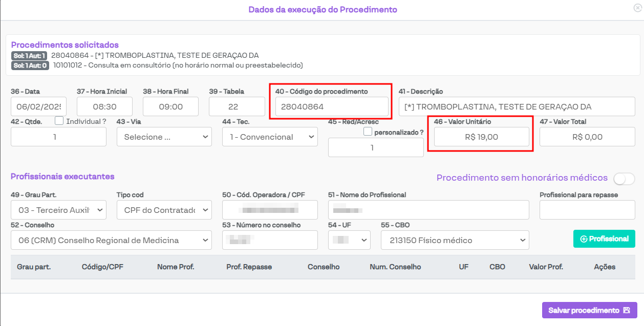Expand the Tec. Convencional dropdown
This screenshot has height=326, width=644.
click(270, 137)
